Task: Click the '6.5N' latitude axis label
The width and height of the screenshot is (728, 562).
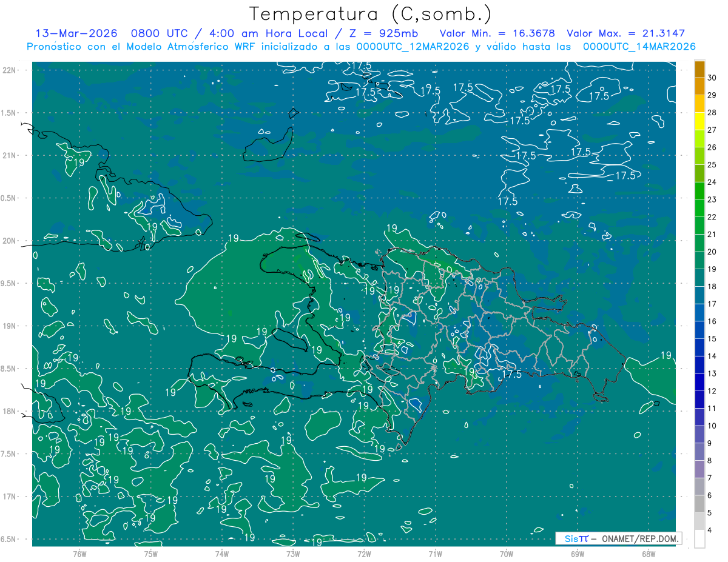Action: click(x=9, y=539)
